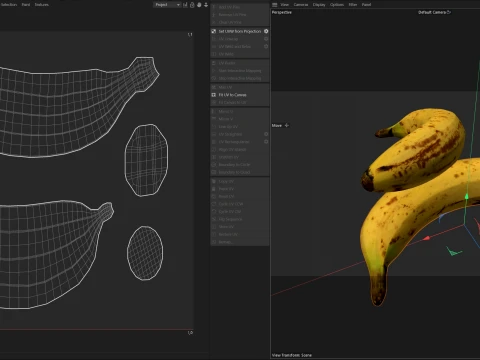Select Fit UV to Canvas
Viewport: 480px width, 360px height.
click(240, 95)
